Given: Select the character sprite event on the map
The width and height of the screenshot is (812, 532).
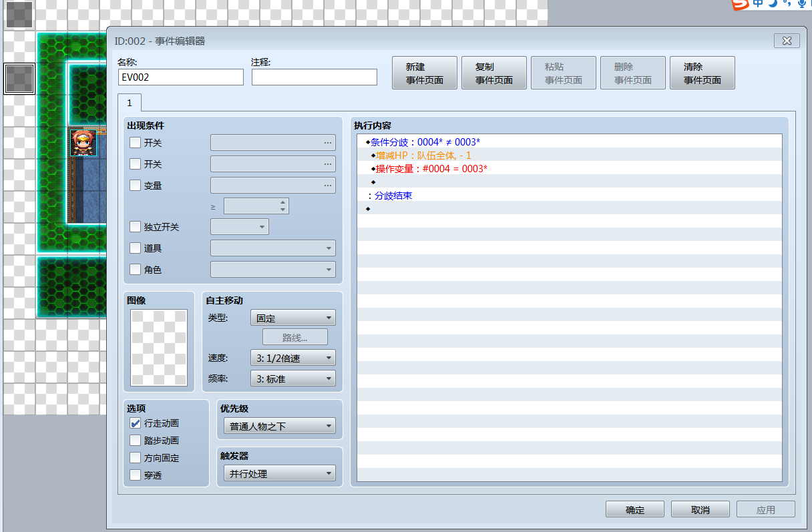Looking at the screenshot, I should click(83, 143).
